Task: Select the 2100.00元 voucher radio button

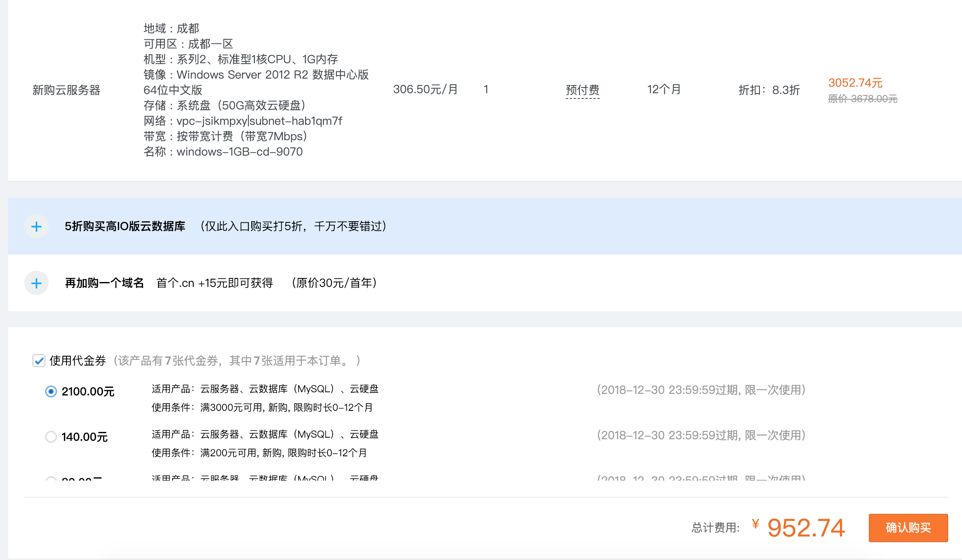Action: (x=51, y=391)
